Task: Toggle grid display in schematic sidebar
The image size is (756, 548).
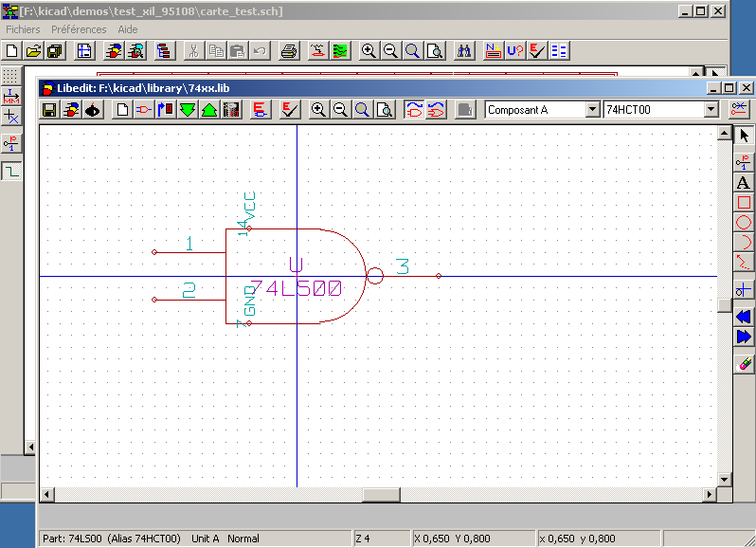Action: click(10, 75)
